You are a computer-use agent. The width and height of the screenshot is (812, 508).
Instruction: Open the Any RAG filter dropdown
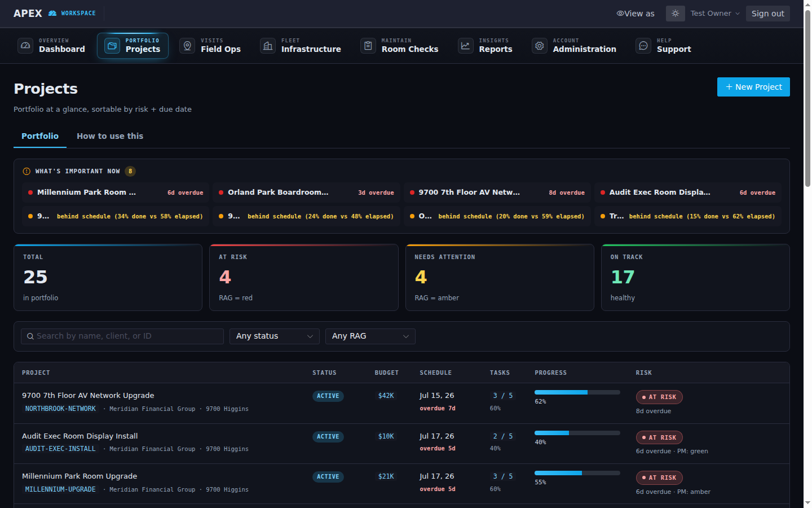click(x=370, y=336)
